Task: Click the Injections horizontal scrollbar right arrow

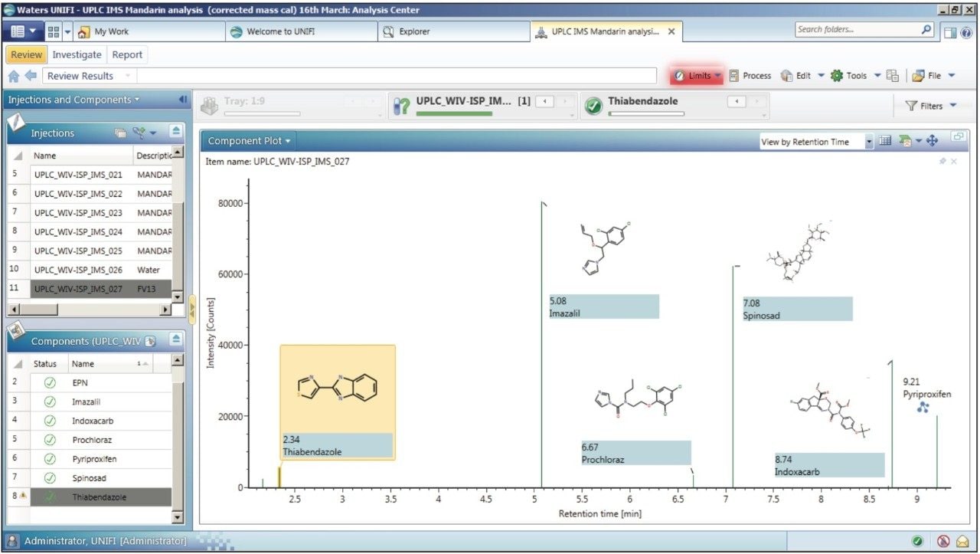Action: [x=165, y=310]
